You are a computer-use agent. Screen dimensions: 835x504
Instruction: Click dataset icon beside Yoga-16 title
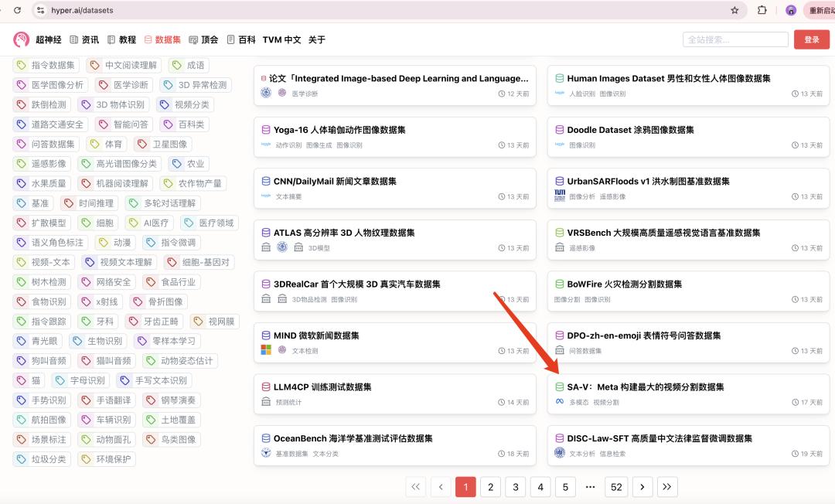point(266,130)
